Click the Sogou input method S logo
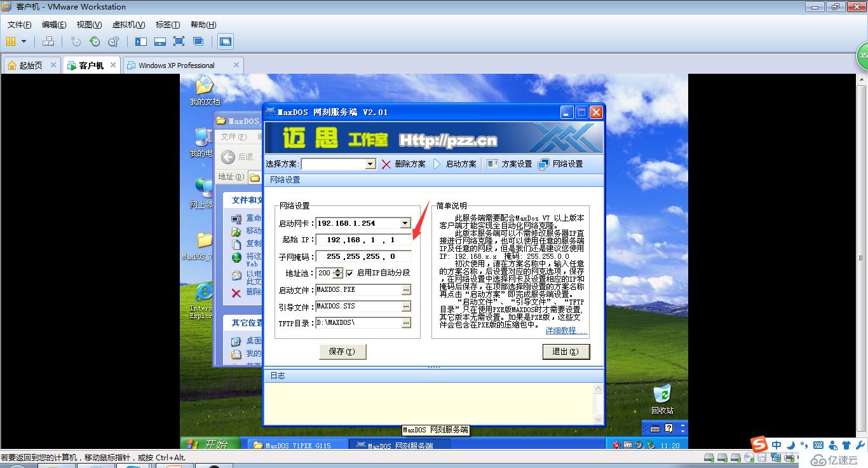The image size is (868, 468). [759, 444]
